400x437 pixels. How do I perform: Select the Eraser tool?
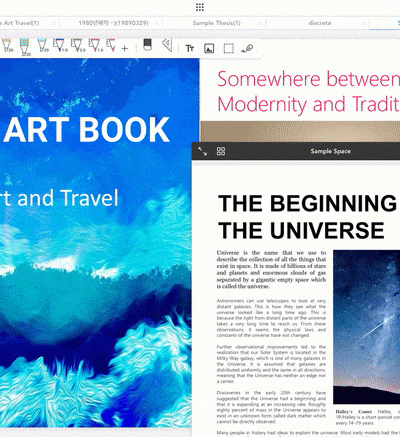(x=147, y=45)
